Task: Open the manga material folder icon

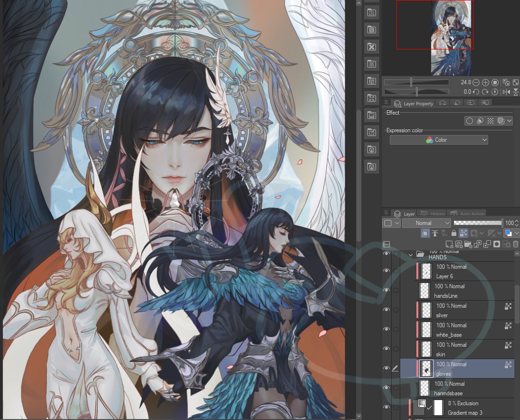Action: (371, 30)
